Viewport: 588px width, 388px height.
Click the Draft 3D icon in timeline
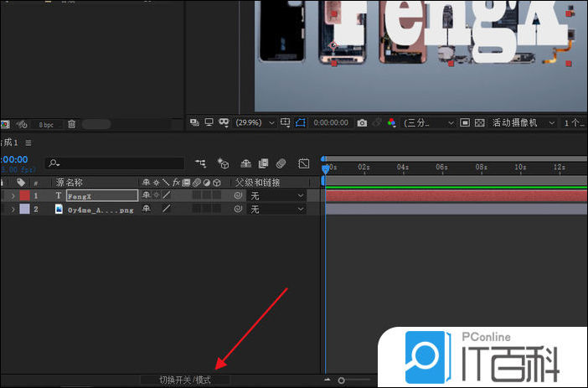224,163
